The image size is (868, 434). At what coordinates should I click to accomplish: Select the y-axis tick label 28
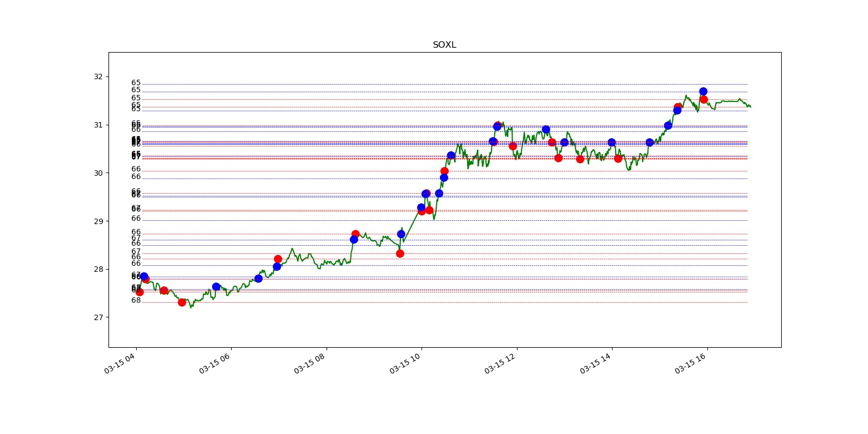98,269
